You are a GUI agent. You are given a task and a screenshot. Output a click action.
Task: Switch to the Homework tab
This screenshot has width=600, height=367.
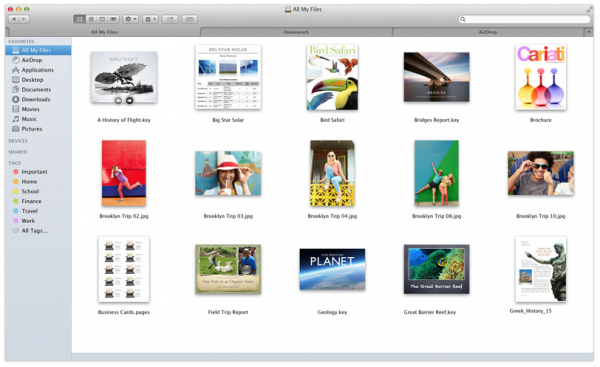(x=296, y=32)
